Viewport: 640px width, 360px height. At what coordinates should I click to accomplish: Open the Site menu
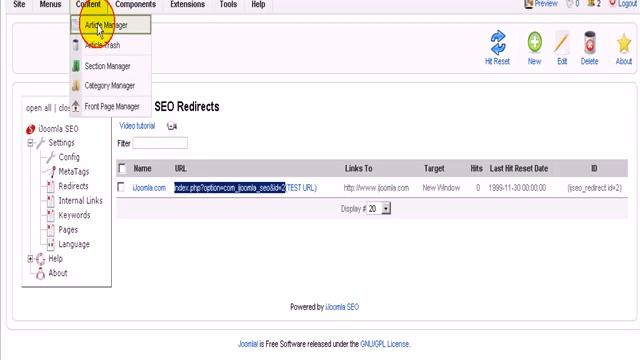pos(19,4)
